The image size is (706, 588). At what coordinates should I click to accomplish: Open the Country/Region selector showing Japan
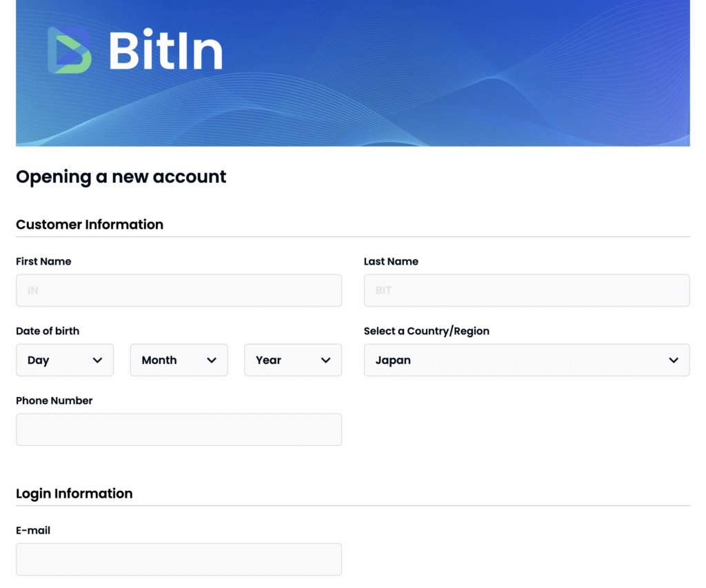[x=527, y=360]
